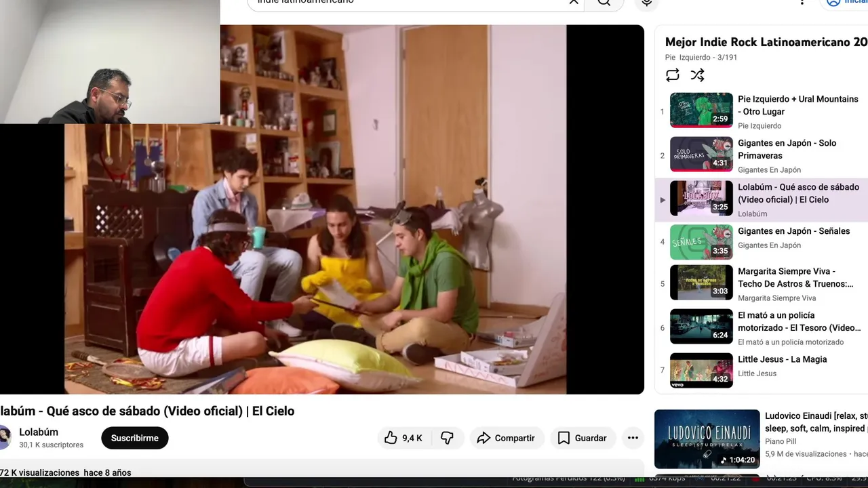The image size is (868, 488).
Task: Play Pie Izquierdo Otro Lugar thumbnail
Action: click(x=701, y=110)
